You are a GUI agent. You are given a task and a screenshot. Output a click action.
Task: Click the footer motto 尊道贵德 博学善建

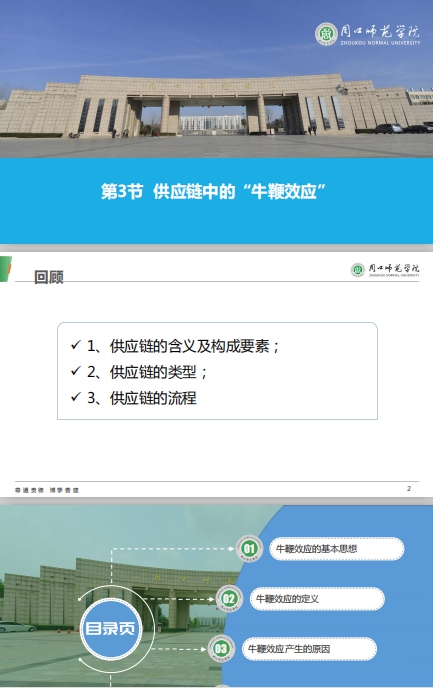click(x=47, y=490)
